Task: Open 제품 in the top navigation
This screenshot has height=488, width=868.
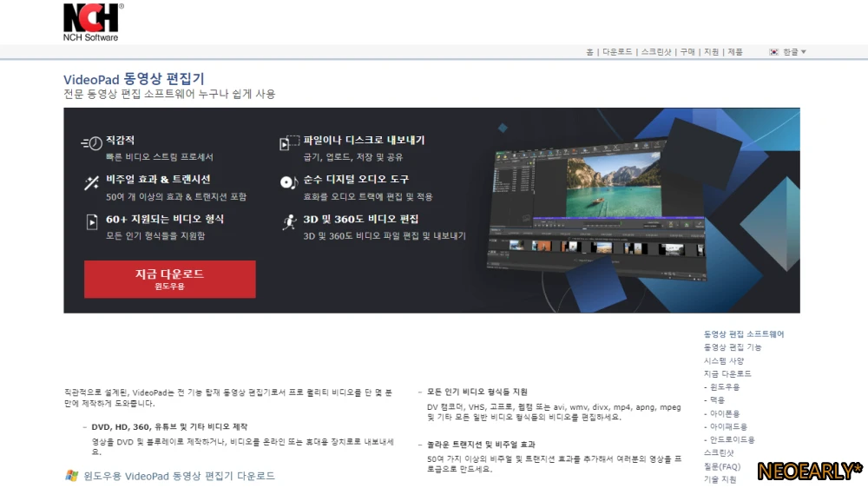Action: [735, 52]
